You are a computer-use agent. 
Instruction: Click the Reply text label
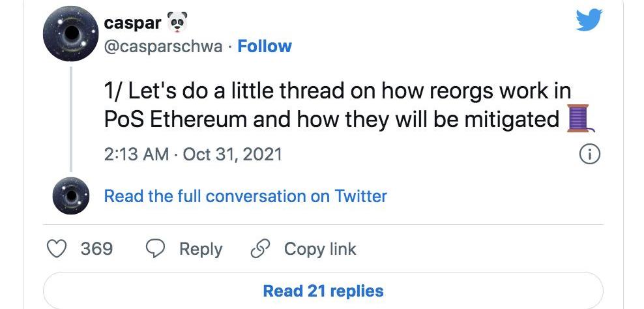click(201, 249)
